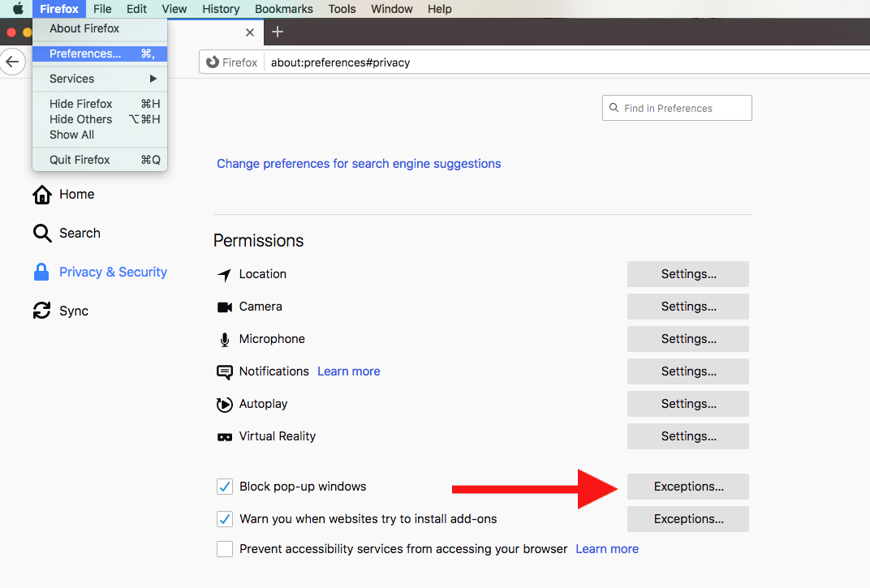Click the Privacy & Security lock icon

(x=41, y=272)
